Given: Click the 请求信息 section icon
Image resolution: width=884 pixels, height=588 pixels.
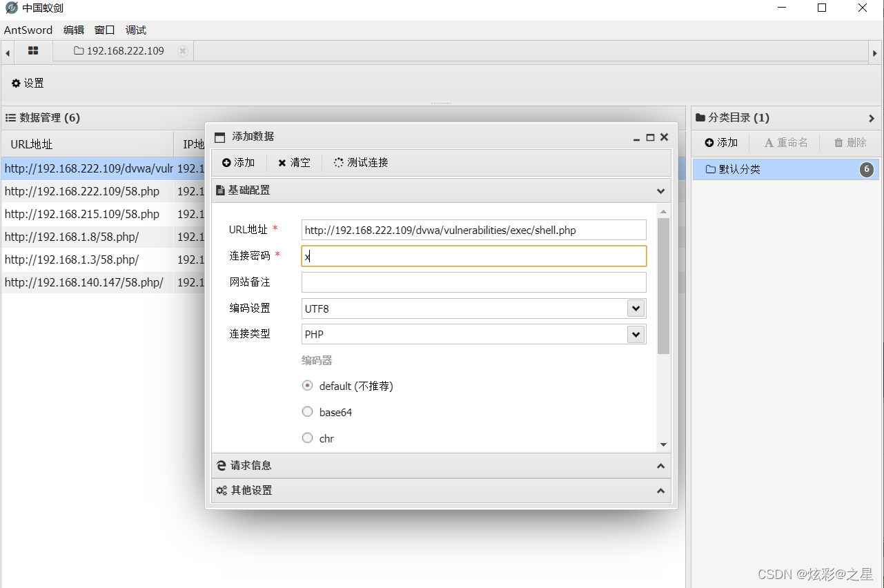Looking at the screenshot, I should 222,466.
